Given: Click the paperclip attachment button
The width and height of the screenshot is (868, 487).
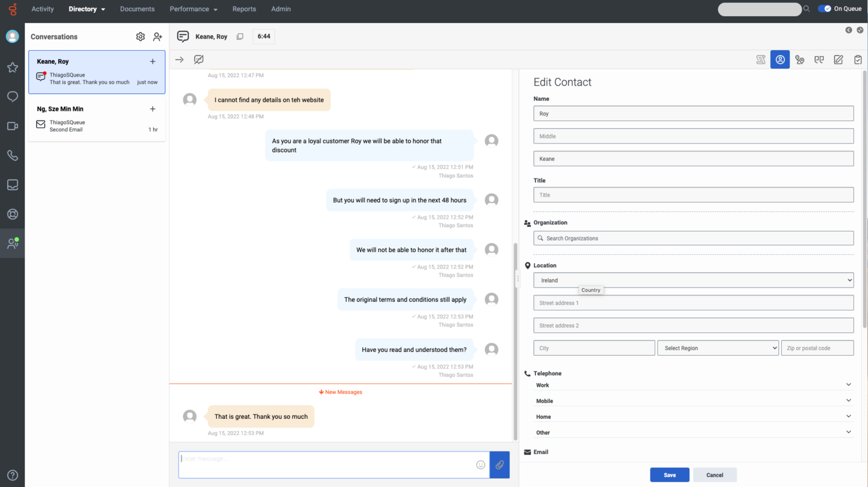Looking at the screenshot, I should 500,465.
